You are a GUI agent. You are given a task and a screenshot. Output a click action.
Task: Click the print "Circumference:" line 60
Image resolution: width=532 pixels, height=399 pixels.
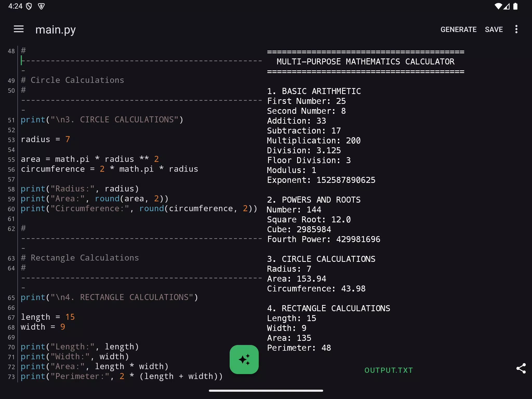tap(139, 209)
